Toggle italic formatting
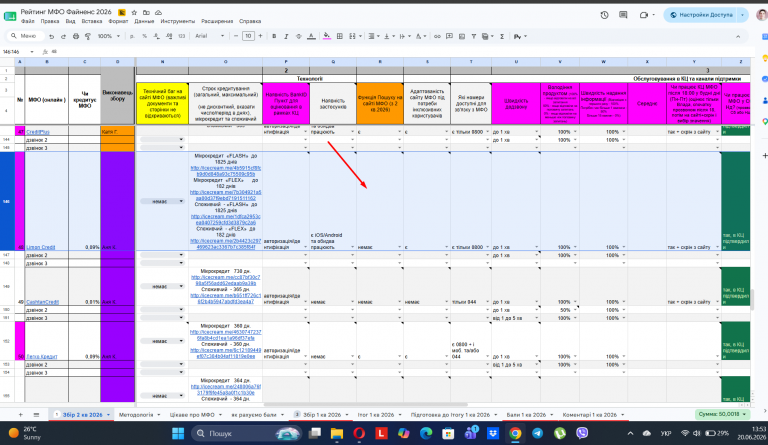The height and width of the screenshot is (445, 768). (286, 36)
